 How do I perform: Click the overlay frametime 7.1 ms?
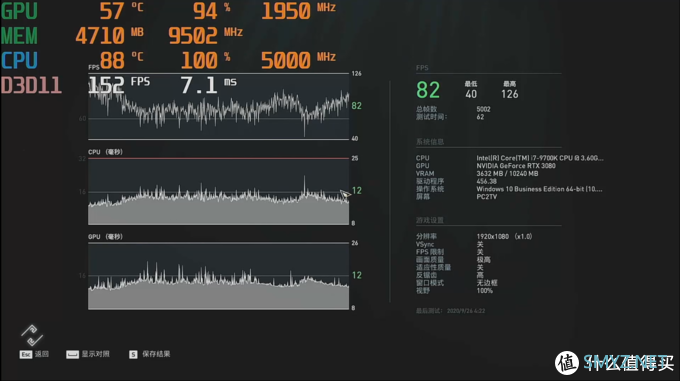click(209, 85)
